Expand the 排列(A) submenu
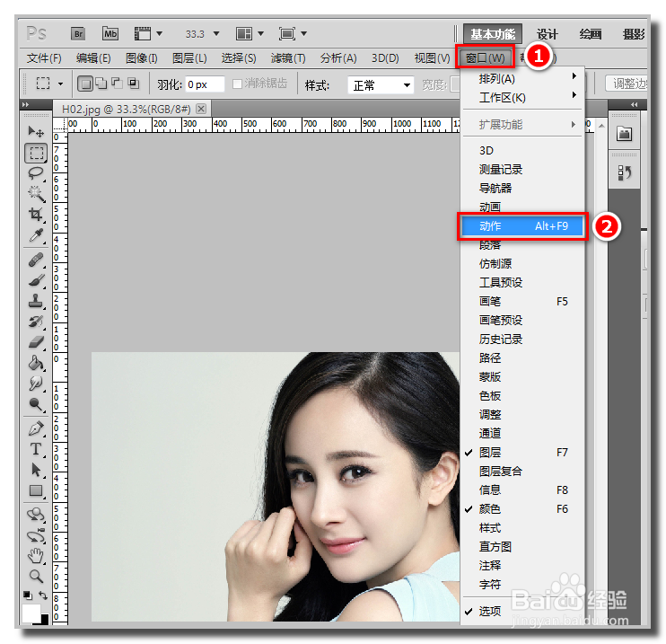This screenshot has width=666, height=644. click(x=522, y=79)
